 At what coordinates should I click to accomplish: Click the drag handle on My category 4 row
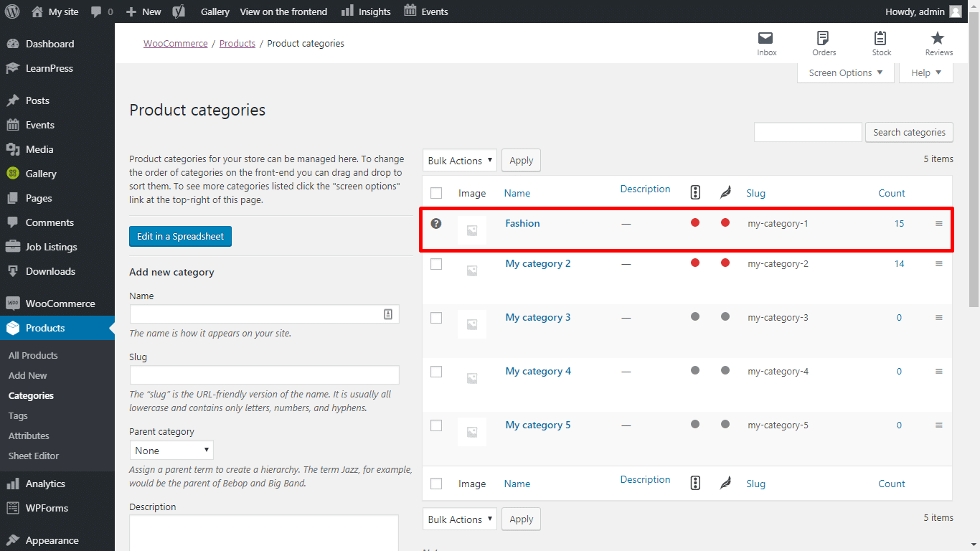click(938, 372)
